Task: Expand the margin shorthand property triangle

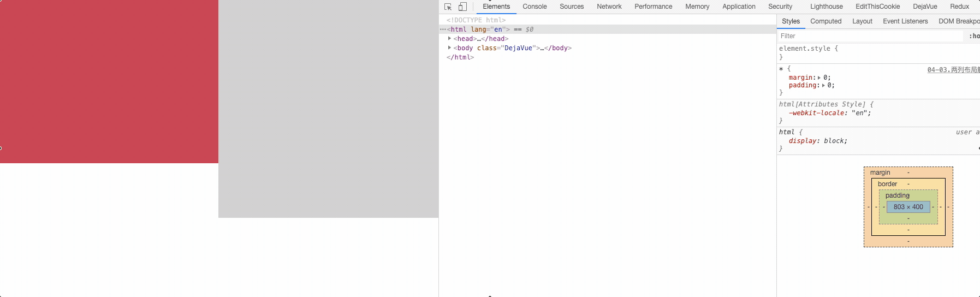Action: coord(819,78)
